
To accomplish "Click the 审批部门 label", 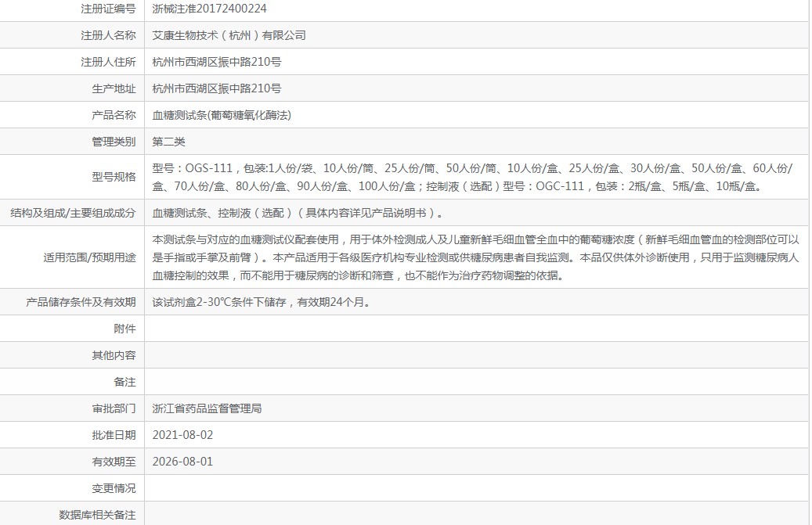I will [114, 408].
